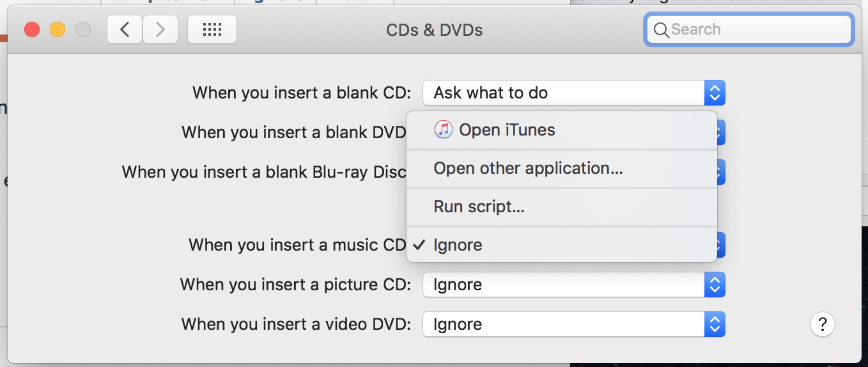Go forward with the right chevron button
Viewport: 868px width, 367px height.
(160, 29)
